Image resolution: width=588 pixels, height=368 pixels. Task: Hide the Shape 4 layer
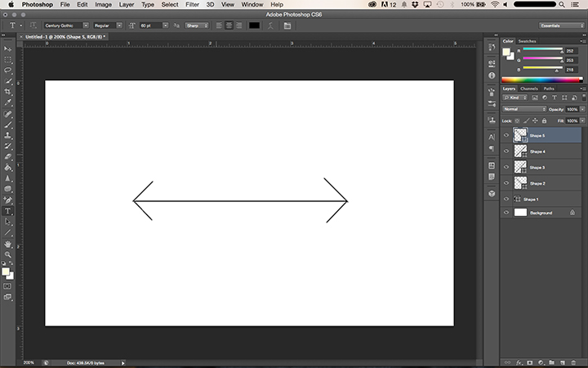click(506, 151)
